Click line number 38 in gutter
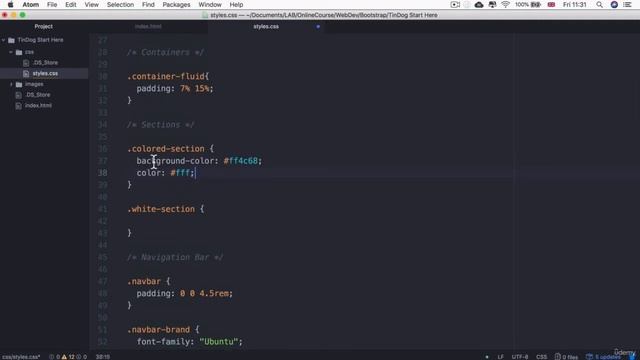Screen dimensions: 640x360 tap(102, 173)
